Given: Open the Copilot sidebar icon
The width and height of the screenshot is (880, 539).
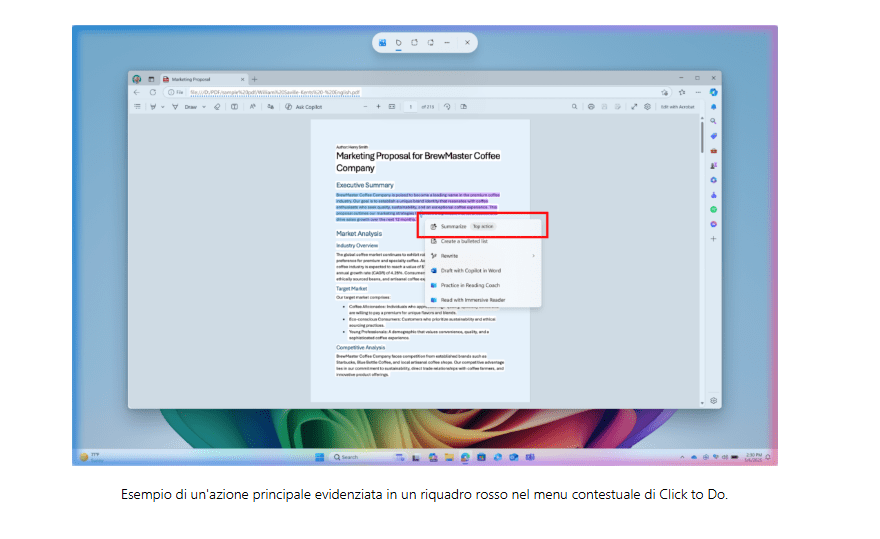Looking at the screenshot, I should point(713,92).
